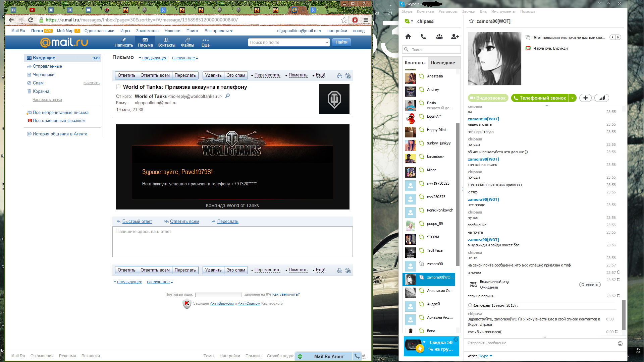
Task: Click the print icon above the email
Action: [x=339, y=76]
